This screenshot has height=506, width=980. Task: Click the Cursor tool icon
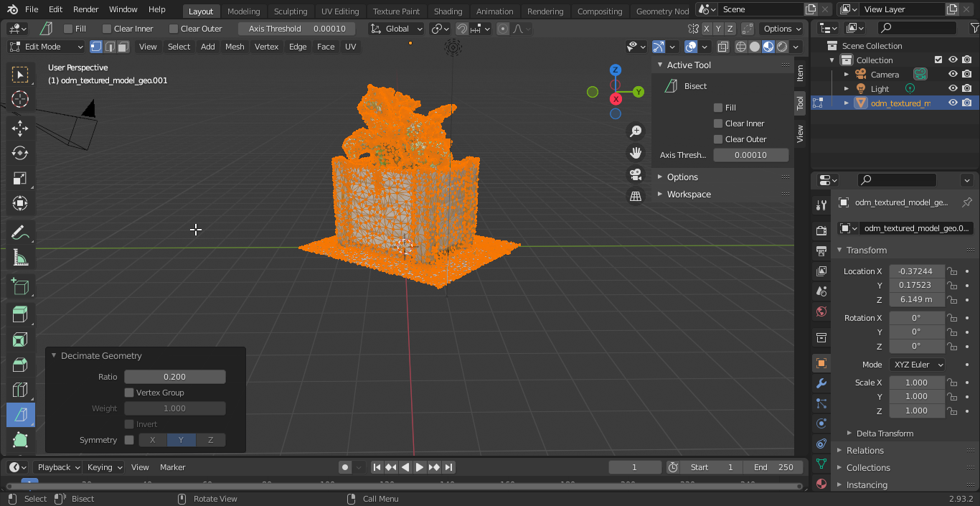click(x=20, y=99)
